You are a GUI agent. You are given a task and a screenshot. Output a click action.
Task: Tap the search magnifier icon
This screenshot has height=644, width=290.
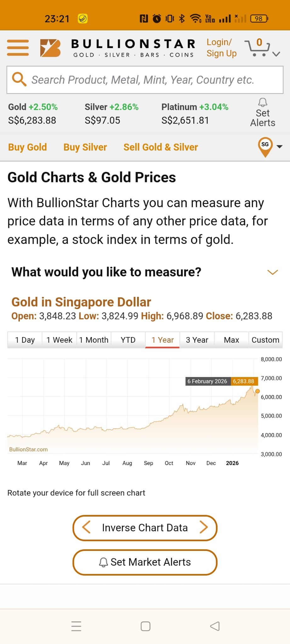(x=19, y=79)
